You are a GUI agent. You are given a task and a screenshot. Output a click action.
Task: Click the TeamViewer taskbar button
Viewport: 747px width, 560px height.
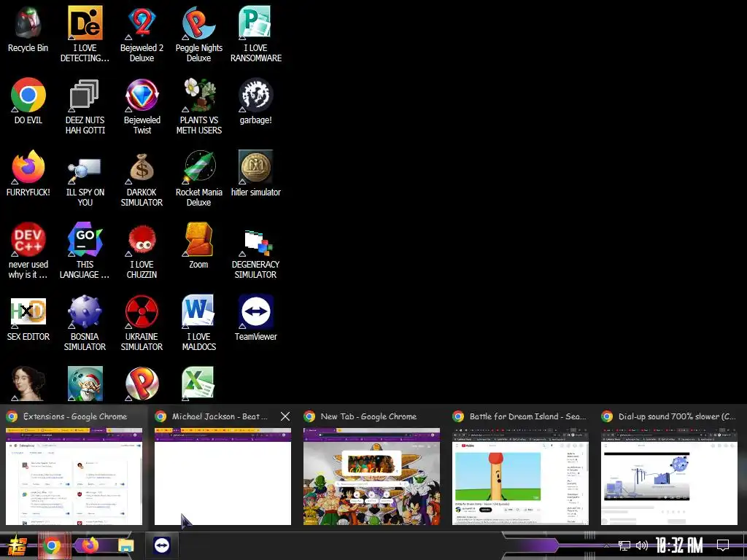pyautogui.click(x=162, y=545)
